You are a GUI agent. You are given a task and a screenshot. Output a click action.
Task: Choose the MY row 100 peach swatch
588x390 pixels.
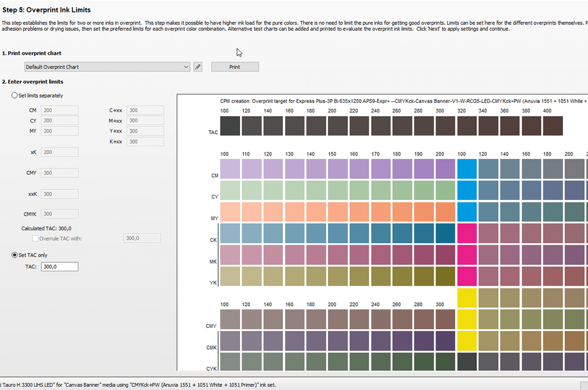tap(230, 212)
